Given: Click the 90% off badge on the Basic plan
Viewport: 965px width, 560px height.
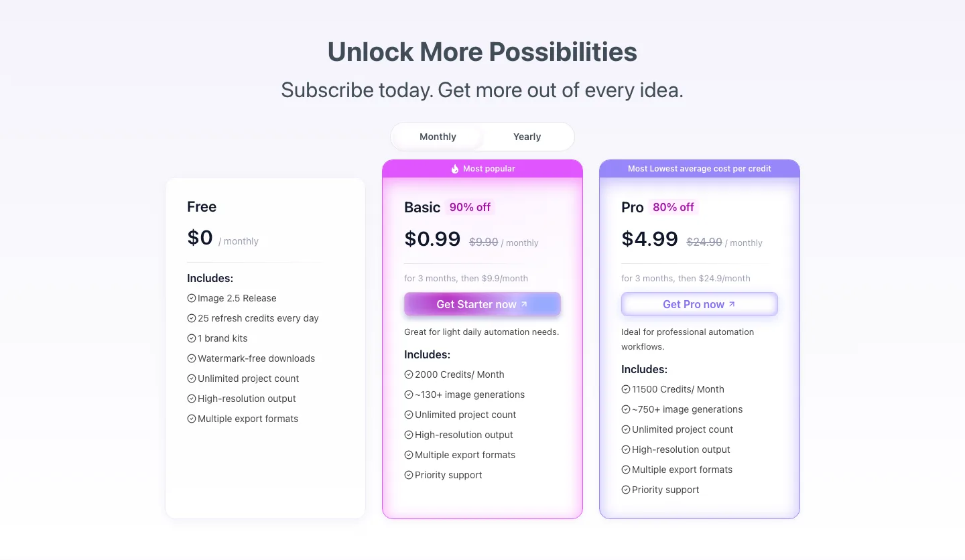Looking at the screenshot, I should click(470, 207).
